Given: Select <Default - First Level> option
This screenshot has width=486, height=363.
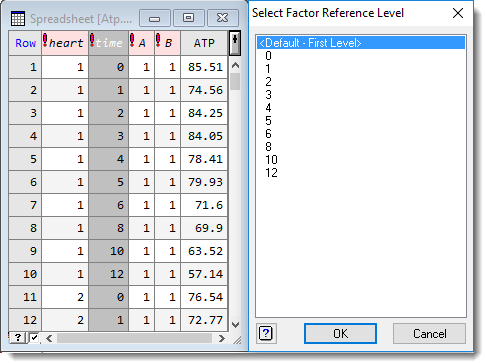Looking at the screenshot, I should [x=361, y=43].
